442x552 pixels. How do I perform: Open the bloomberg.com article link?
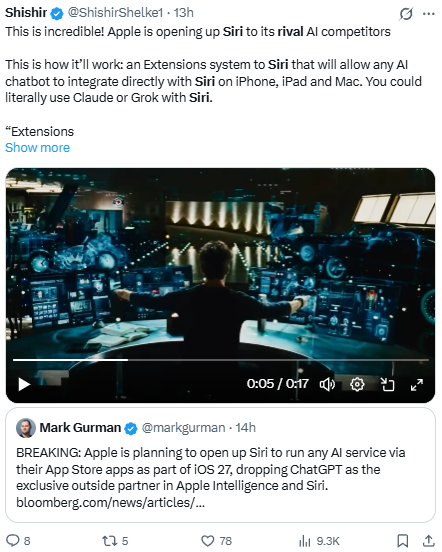(110, 502)
